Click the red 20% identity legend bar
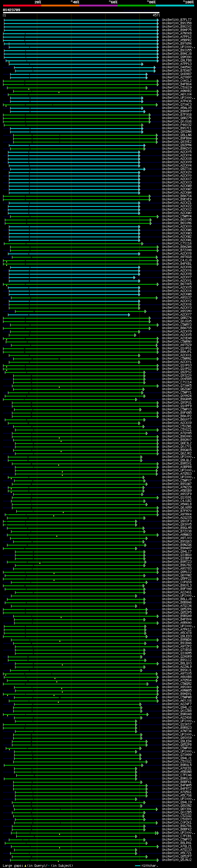197x868 pixels. (x=22, y=6)
